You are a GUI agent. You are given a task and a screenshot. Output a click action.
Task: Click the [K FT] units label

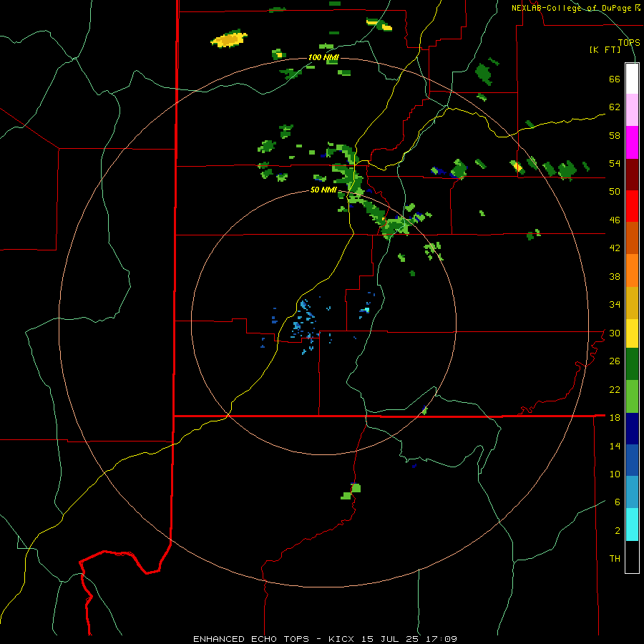[x=605, y=50]
